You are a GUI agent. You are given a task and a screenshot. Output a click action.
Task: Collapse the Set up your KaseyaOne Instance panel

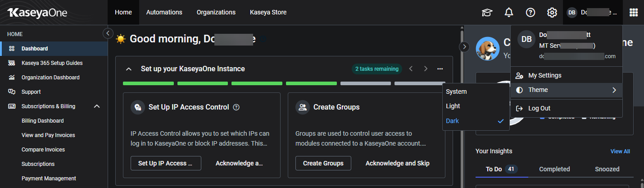click(129, 69)
